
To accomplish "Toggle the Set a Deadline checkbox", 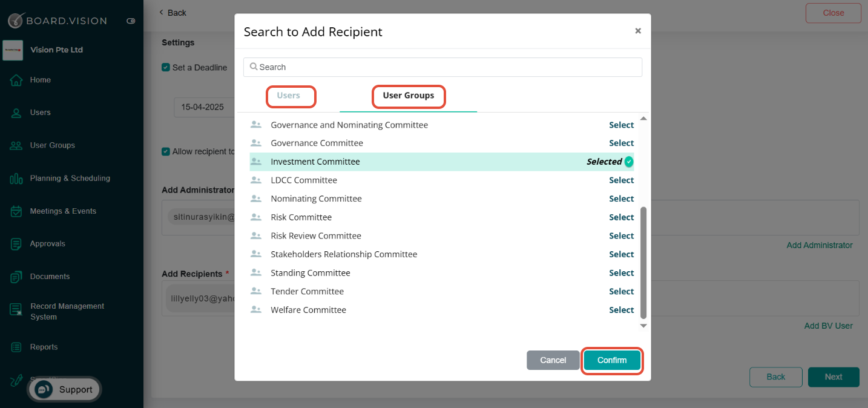I will pos(166,67).
